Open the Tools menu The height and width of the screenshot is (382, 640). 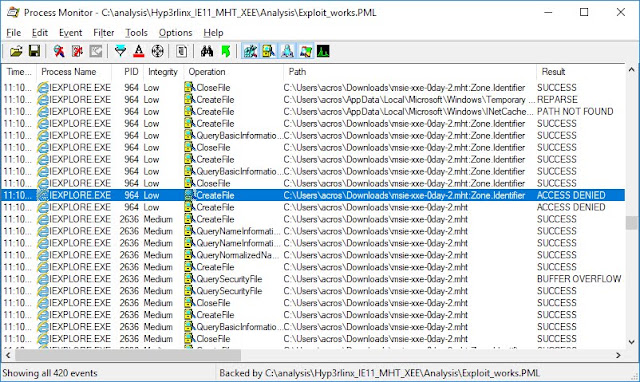point(136,33)
